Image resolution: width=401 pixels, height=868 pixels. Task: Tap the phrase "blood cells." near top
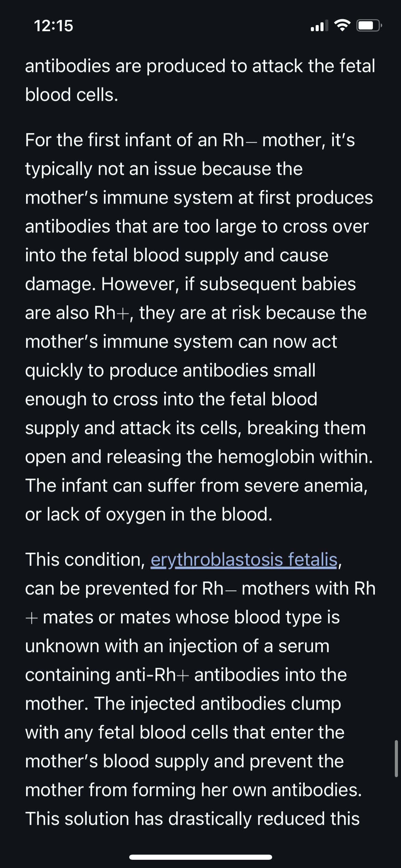(x=72, y=95)
